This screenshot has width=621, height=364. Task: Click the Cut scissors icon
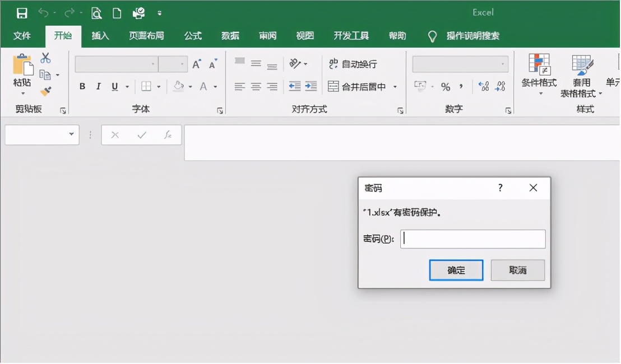pos(45,58)
